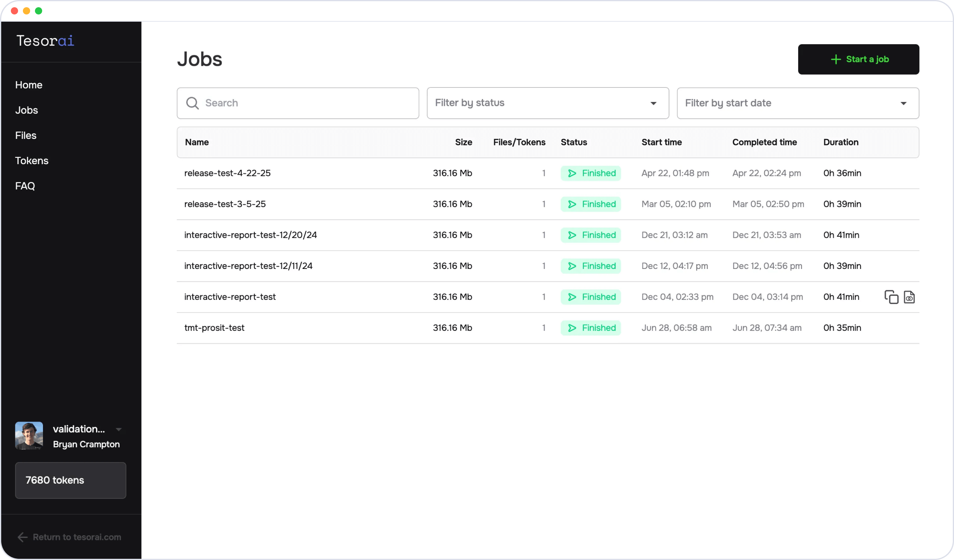Click start time Jun 28, 06:58 am
Viewport: 954px width, 560px height.
click(x=677, y=328)
